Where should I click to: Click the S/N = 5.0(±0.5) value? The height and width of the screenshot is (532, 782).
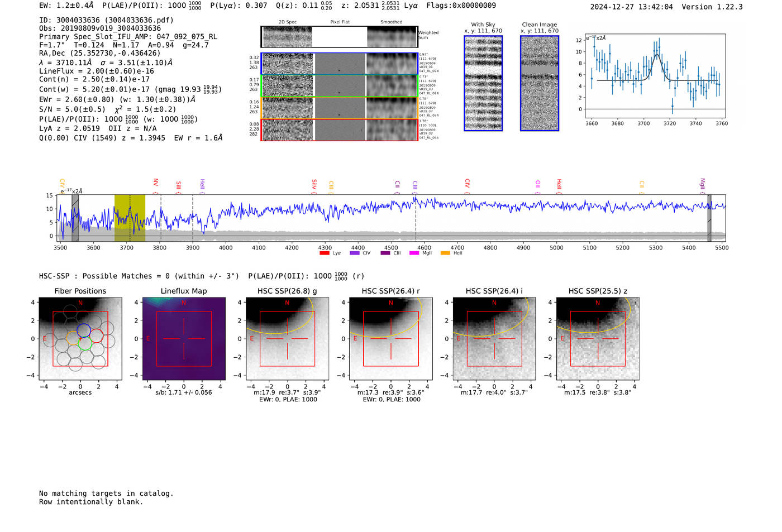pyautogui.click(x=72, y=109)
